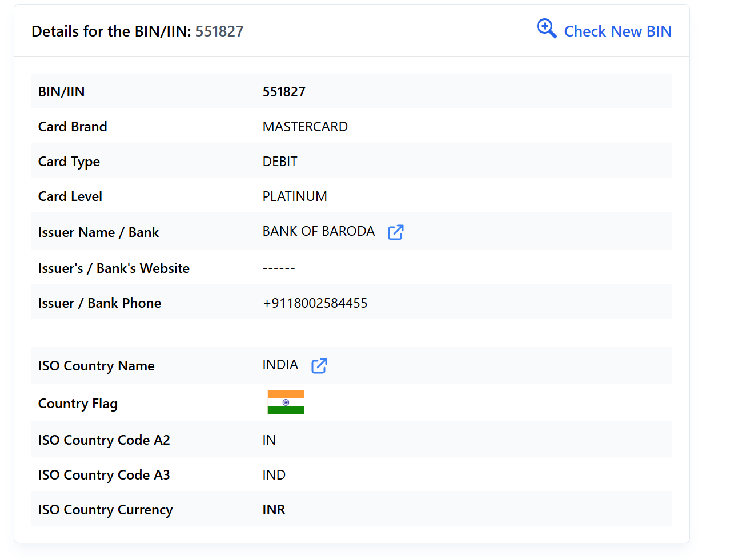Click the INDIA country name text
Image resolution: width=730 pixels, height=560 pixels.
point(280,365)
